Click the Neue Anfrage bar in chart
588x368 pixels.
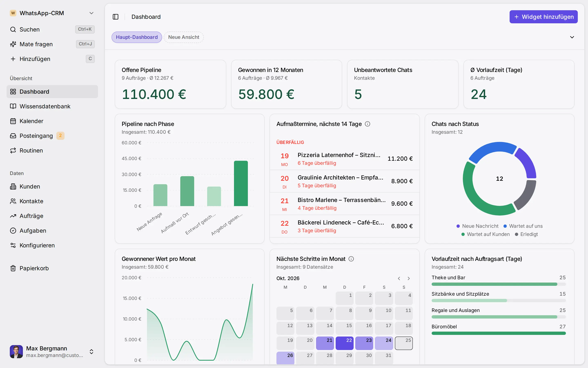pos(160,195)
